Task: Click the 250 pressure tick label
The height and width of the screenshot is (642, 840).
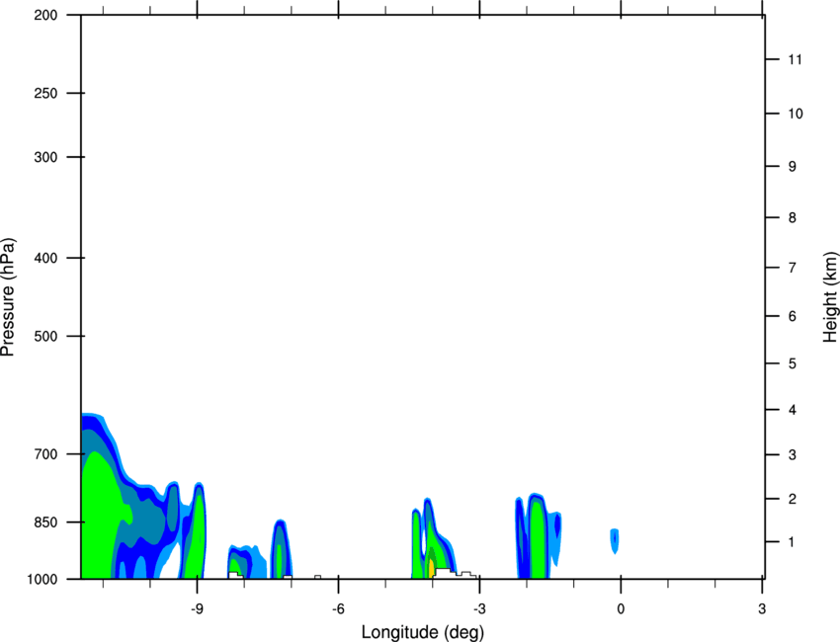Action: 45,93
